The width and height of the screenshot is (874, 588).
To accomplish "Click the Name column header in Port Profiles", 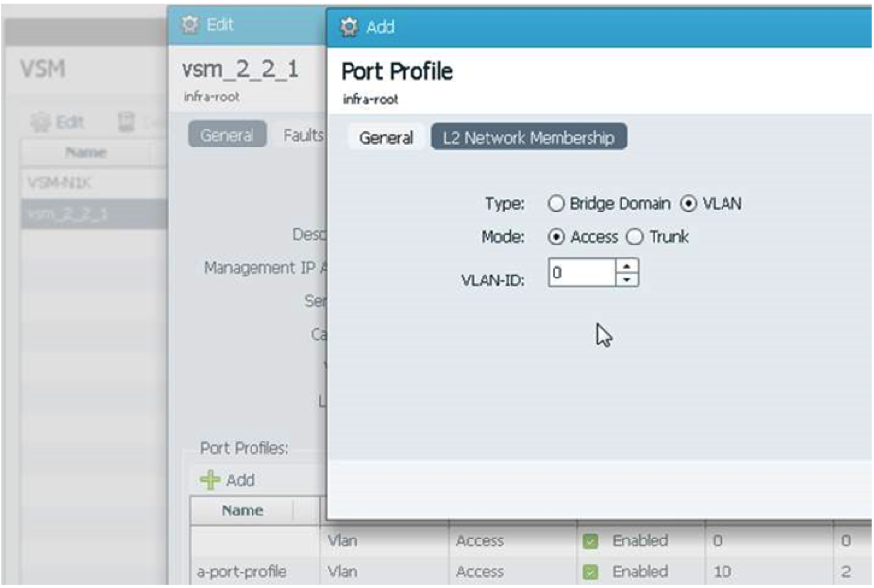I will 243,510.
